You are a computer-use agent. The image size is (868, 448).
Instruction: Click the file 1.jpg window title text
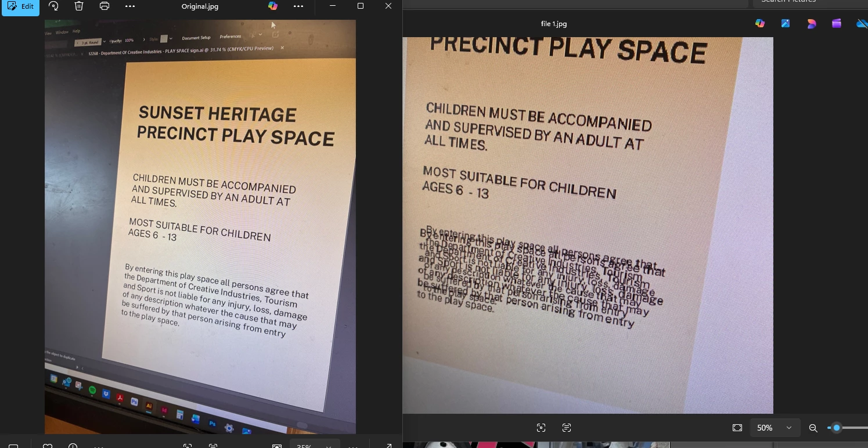[x=553, y=24]
